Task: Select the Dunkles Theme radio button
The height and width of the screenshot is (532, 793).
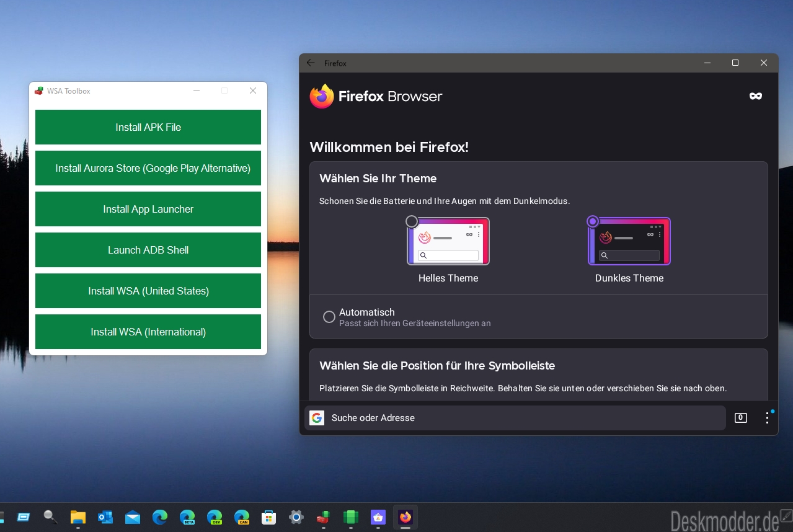Action: [x=593, y=221]
